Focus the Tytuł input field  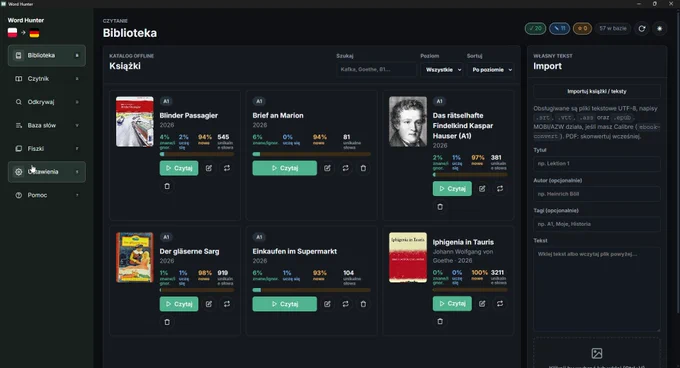597,163
